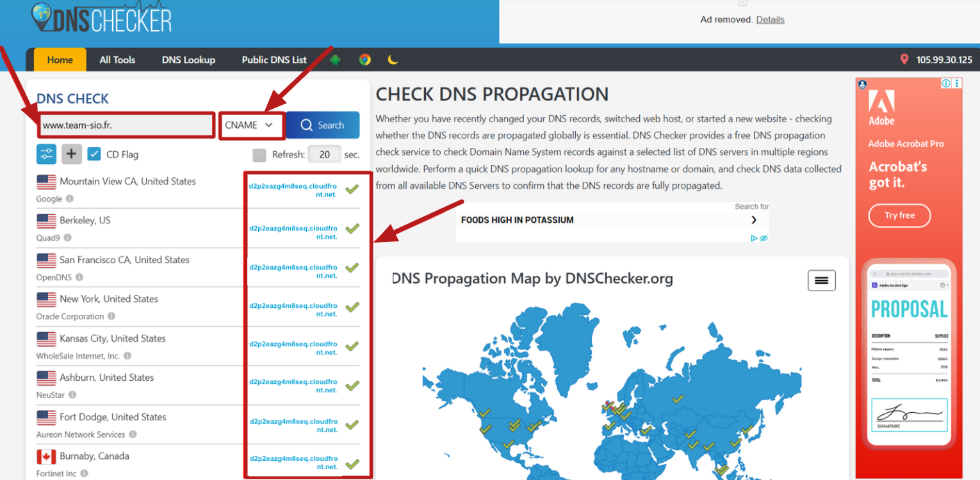Click the DNS CHECK heading
980x480 pixels.
click(x=73, y=99)
